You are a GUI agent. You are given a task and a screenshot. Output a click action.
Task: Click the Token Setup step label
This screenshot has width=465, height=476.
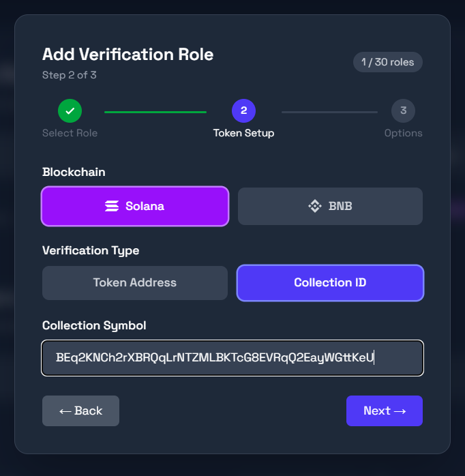coord(243,133)
